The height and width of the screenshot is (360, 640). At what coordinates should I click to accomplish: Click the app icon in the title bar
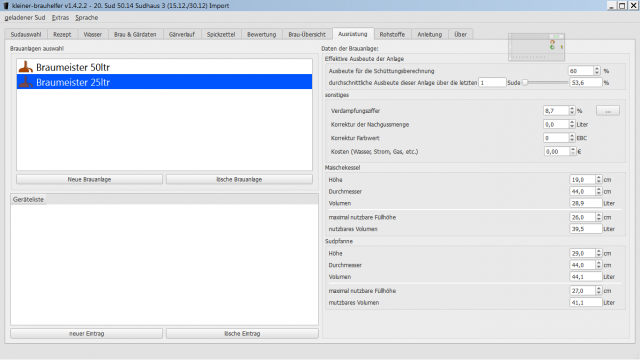pyautogui.click(x=6, y=6)
